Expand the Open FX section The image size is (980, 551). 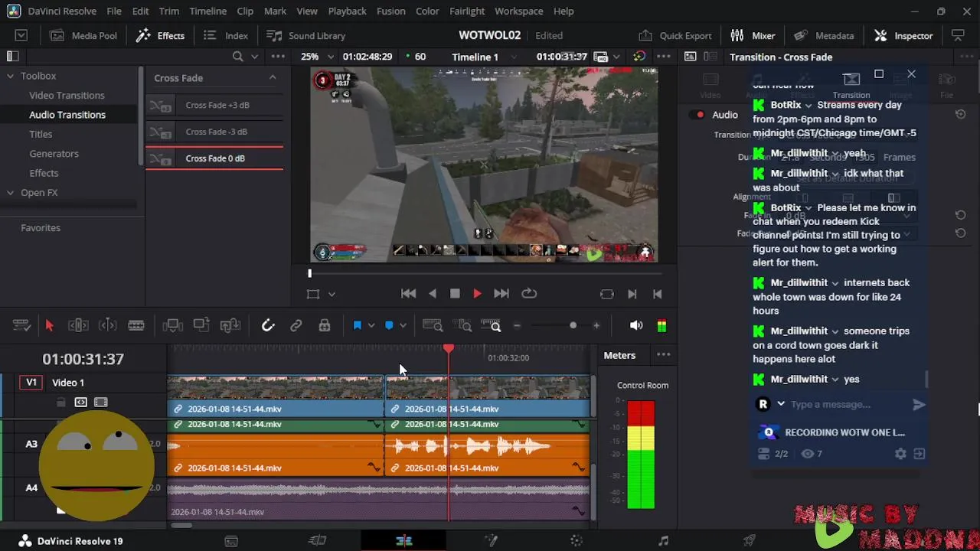(x=11, y=193)
